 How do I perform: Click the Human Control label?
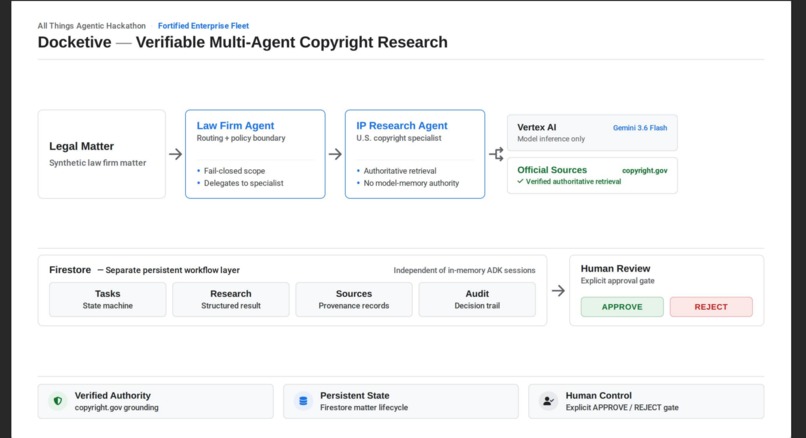(x=598, y=395)
